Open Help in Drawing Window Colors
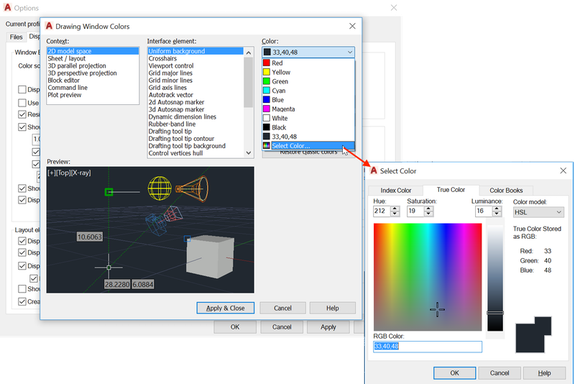Image resolution: width=575 pixels, height=384 pixels. [x=333, y=308]
